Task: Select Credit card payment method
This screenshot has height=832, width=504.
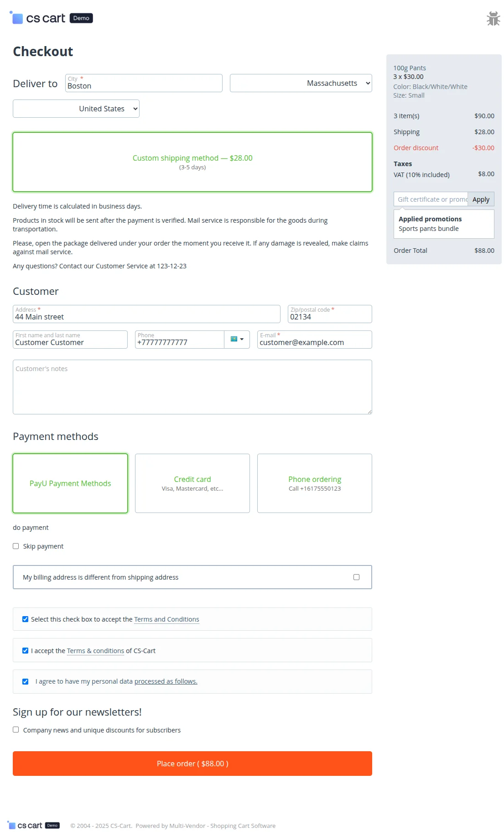Action: pos(192,483)
